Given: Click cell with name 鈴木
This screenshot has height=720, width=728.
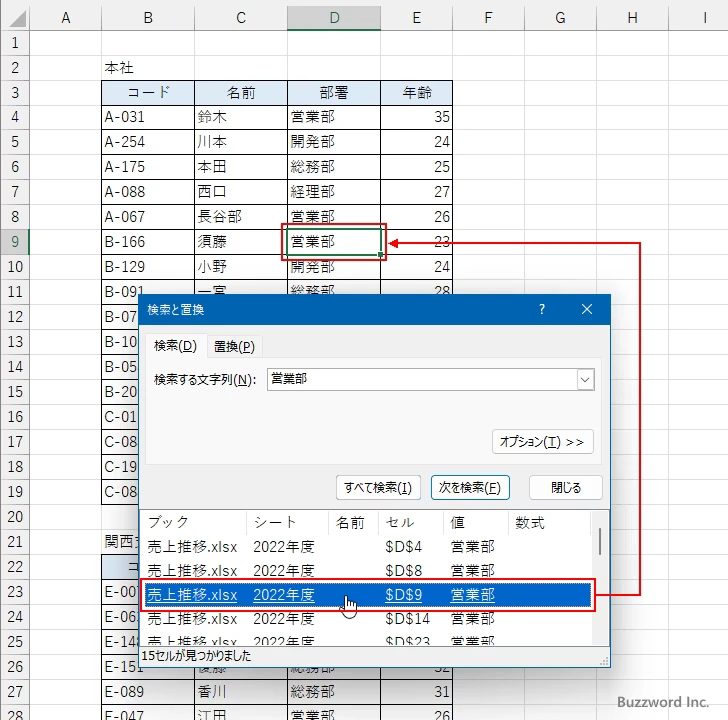Looking at the screenshot, I should 241,117.
